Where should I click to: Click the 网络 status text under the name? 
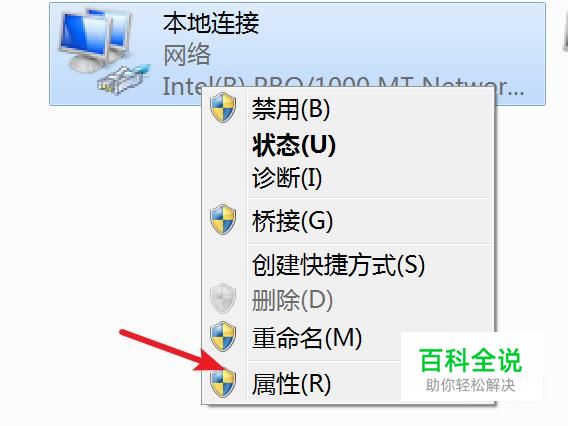pyautogui.click(x=187, y=55)
